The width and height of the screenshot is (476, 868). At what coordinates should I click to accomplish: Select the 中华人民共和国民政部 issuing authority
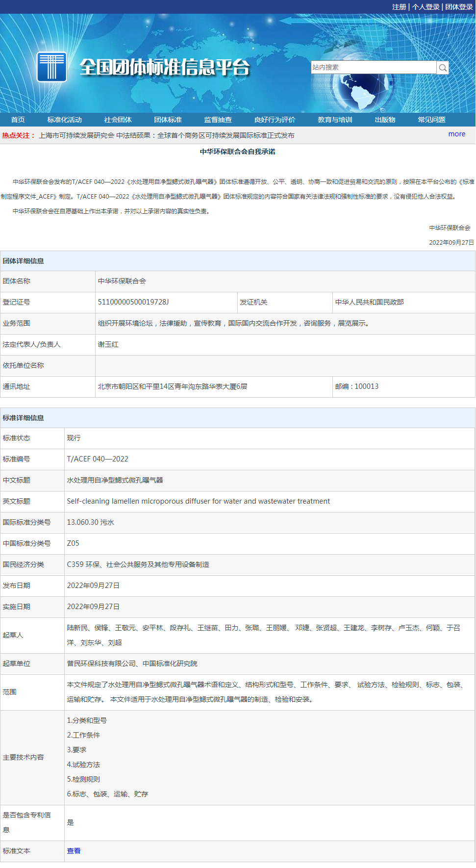[369, 302]
